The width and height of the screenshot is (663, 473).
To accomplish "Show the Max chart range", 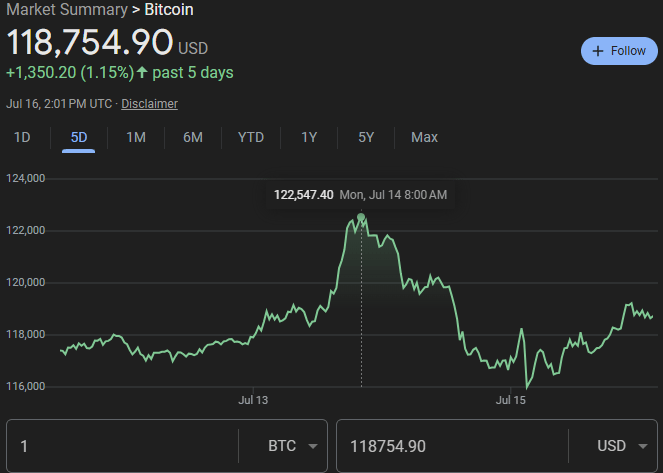I will (x=425, y=137).
